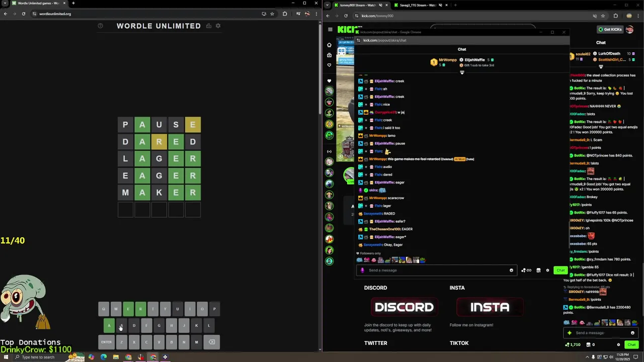
Task: Open tab search dropdown in Wordle browser
Action: [5, 3]
